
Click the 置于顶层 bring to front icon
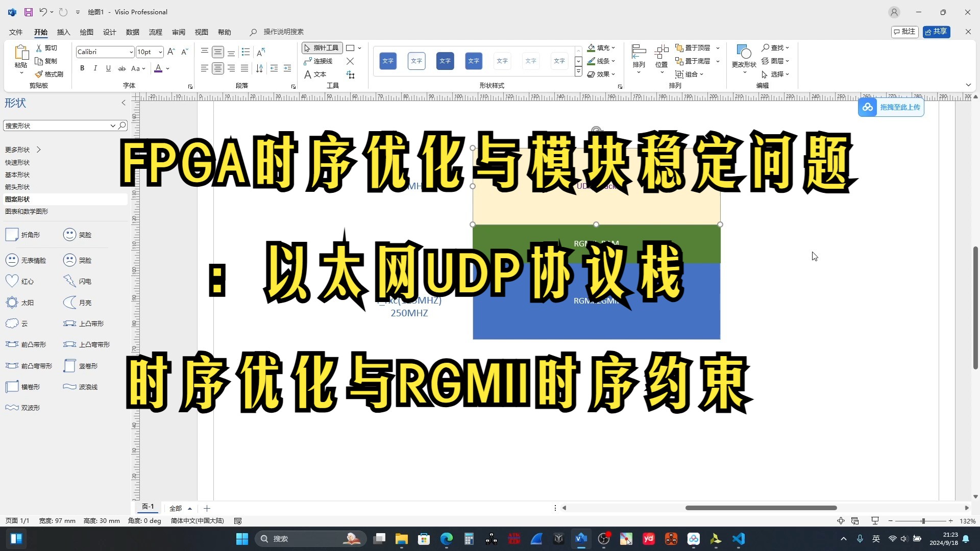click(680, 47)
